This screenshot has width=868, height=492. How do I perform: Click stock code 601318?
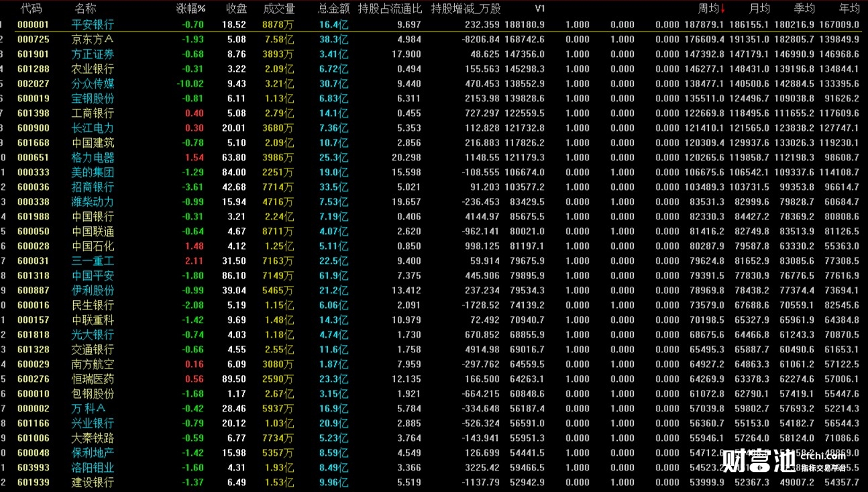[x=33, y=276]
